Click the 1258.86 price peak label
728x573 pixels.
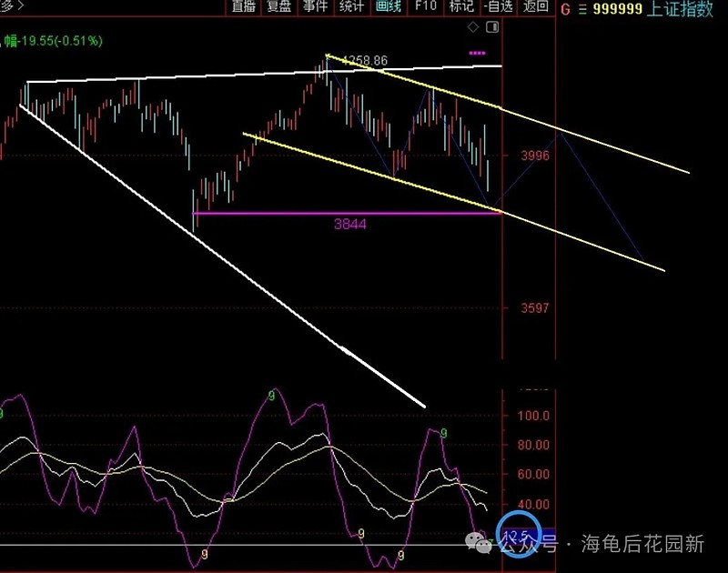tap(366, 60)
